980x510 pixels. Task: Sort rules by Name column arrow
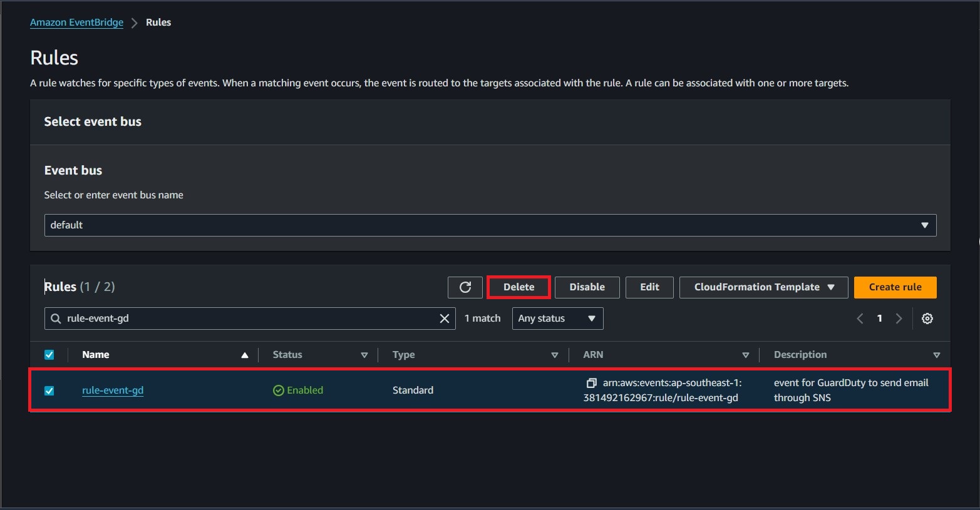click(x=245, y=355)
